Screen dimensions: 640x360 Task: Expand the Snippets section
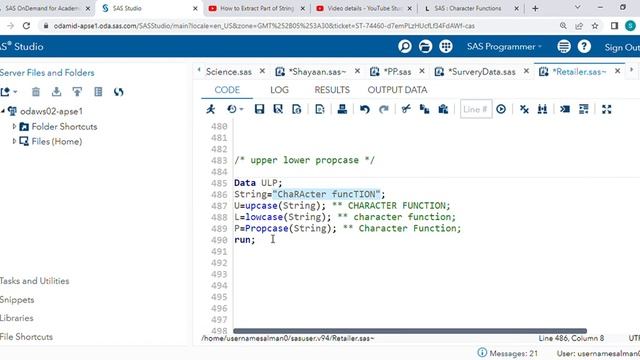(x=17, y=300)
